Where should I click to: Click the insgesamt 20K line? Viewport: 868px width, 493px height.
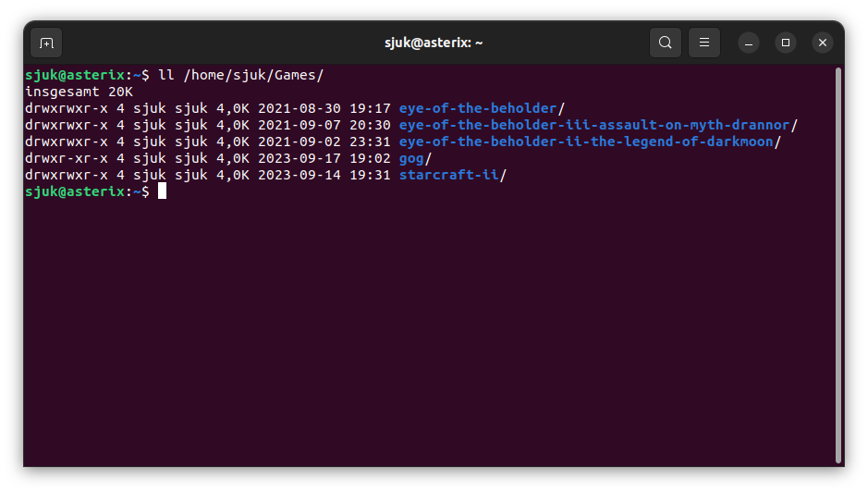79,92
